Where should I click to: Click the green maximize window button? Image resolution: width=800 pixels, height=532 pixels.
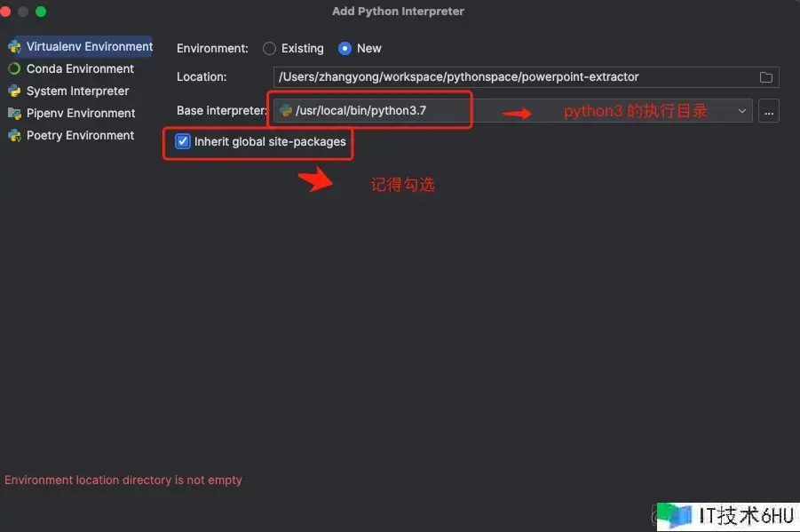pyautogui.click(x=41, y=12)
